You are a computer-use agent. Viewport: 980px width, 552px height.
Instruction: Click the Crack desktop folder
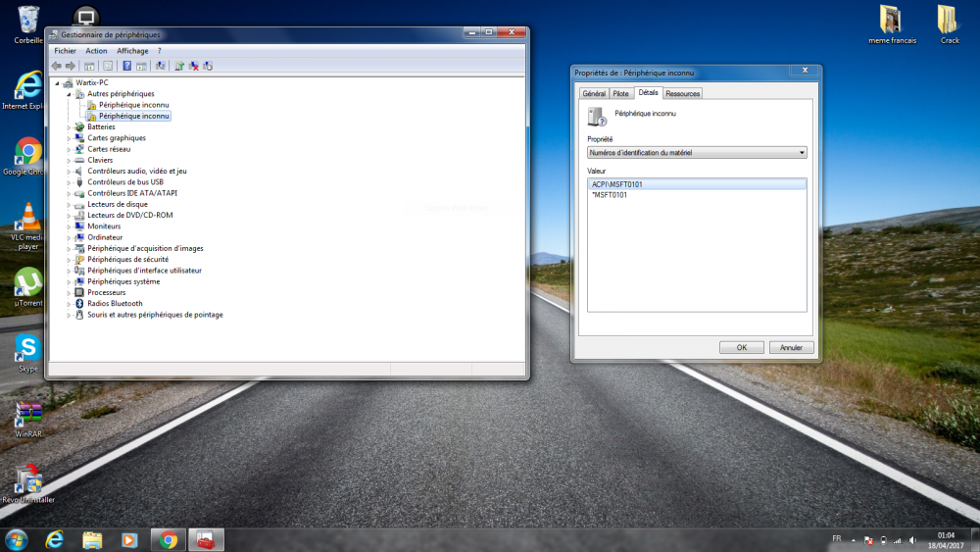(949, 25)
